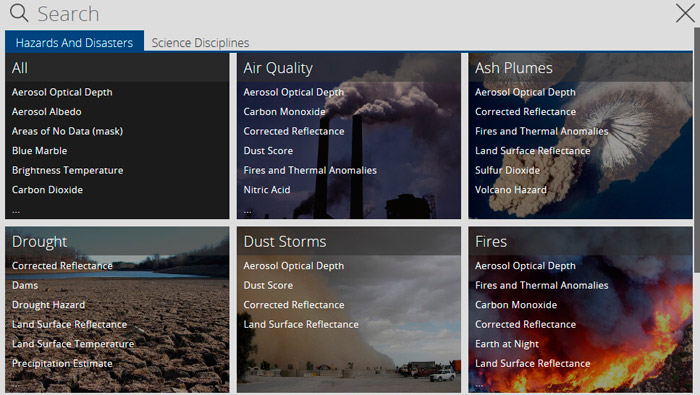
Task: Select Hazards And Disasters tab
Action: pyautogui.click(x=74, y=42)
